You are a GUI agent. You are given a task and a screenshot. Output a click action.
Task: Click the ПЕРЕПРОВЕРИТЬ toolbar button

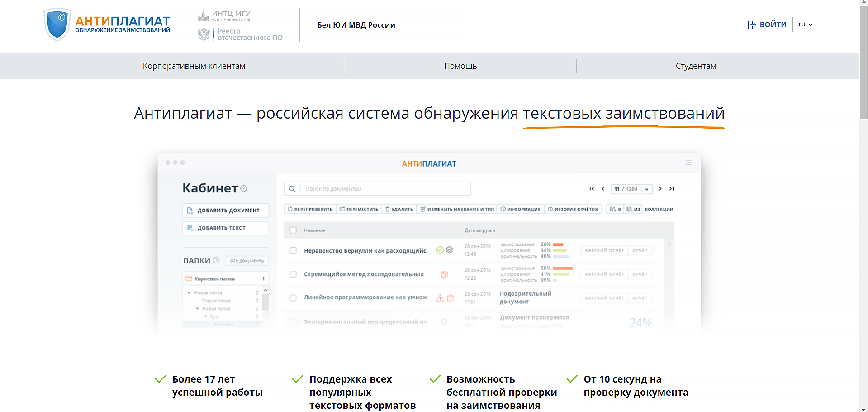pyautogui.click(x=310, y=209)
